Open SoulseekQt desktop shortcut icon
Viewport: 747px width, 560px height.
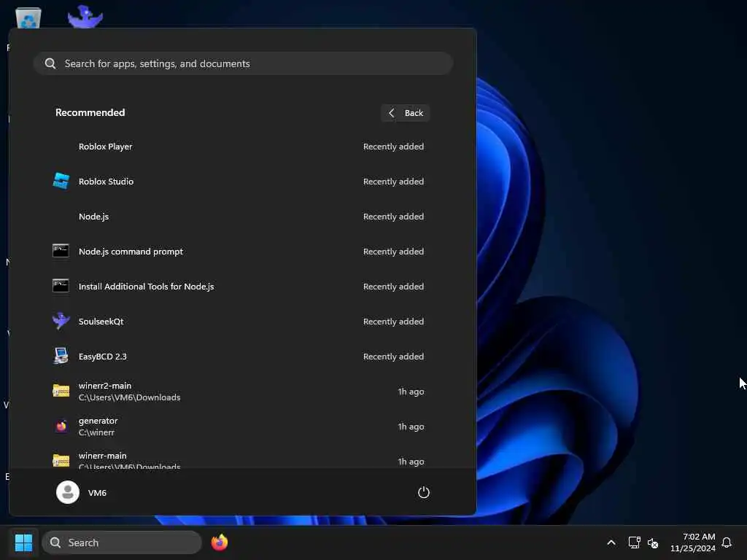85,17
